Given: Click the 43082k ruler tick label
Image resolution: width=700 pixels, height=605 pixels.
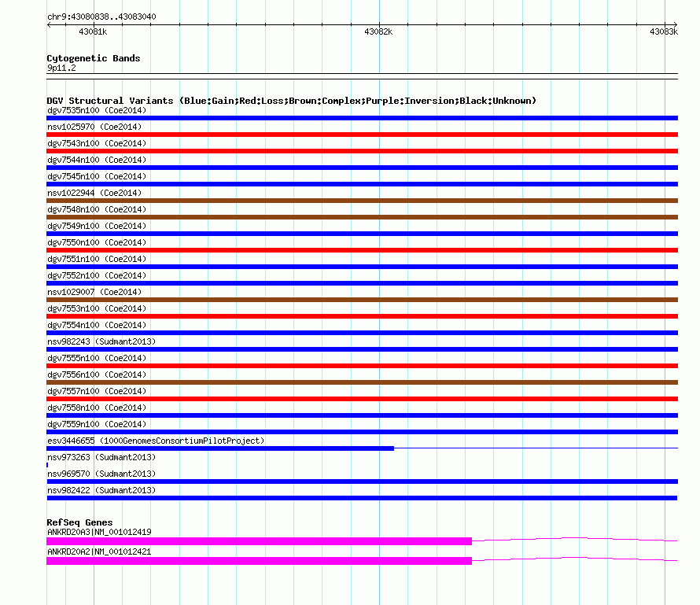Looking at the screenshot, I should tap(378, 31).
